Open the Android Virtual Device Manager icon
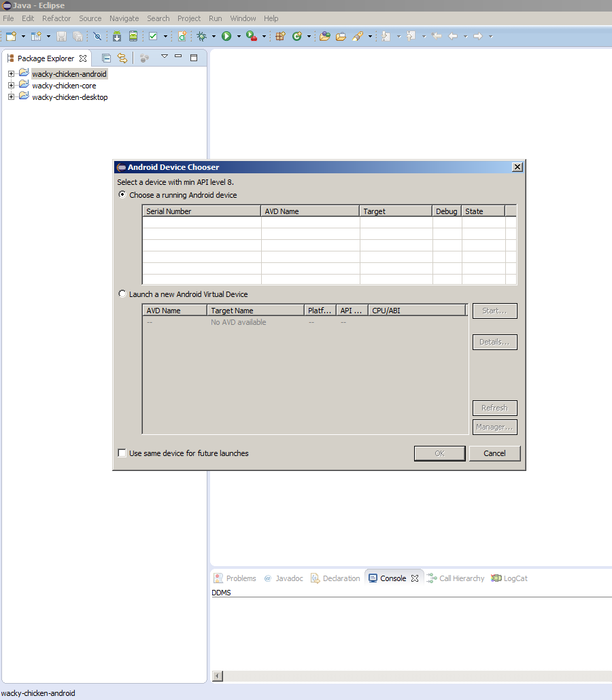612x700 pixels. click(x=133, y=36)
